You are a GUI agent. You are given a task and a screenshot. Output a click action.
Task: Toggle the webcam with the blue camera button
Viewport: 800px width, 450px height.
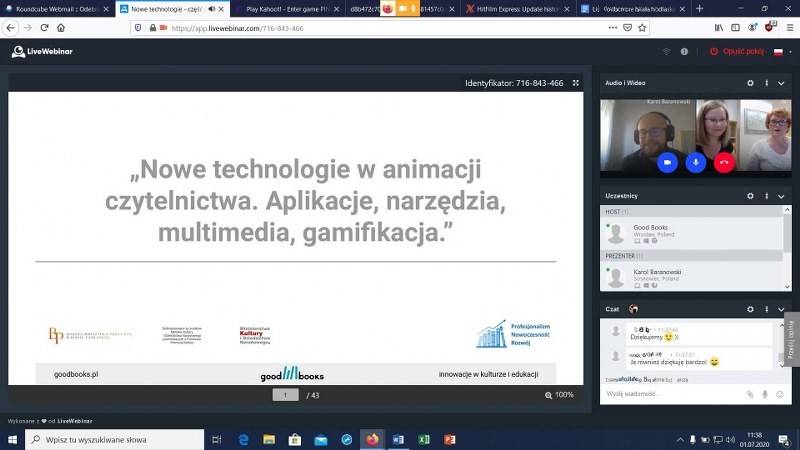point(667,161)
